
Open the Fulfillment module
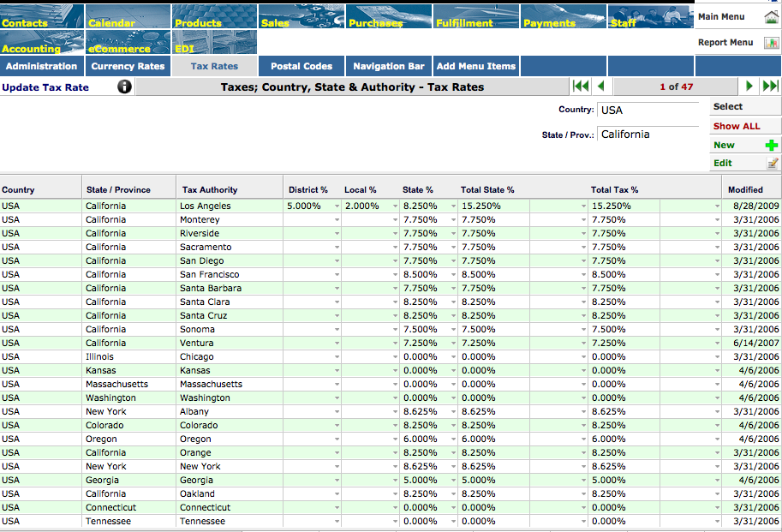tap(475, 16)
